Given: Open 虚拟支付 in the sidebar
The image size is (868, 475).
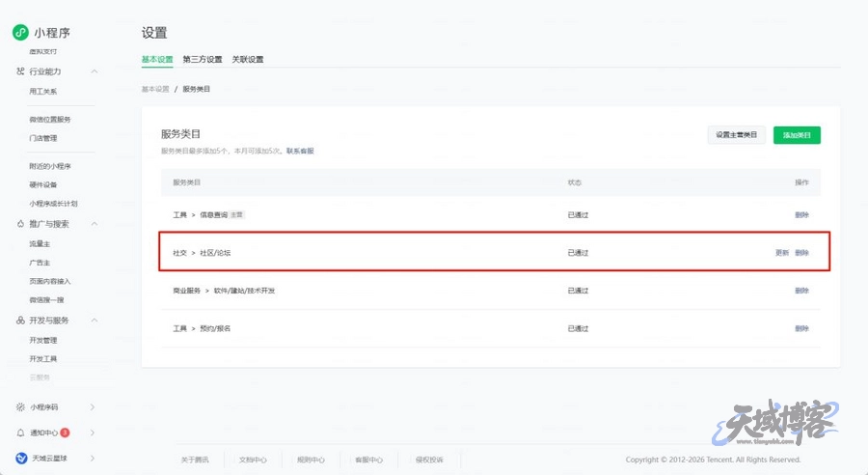Looking at the screenshot, I should (x=43, y=51).
